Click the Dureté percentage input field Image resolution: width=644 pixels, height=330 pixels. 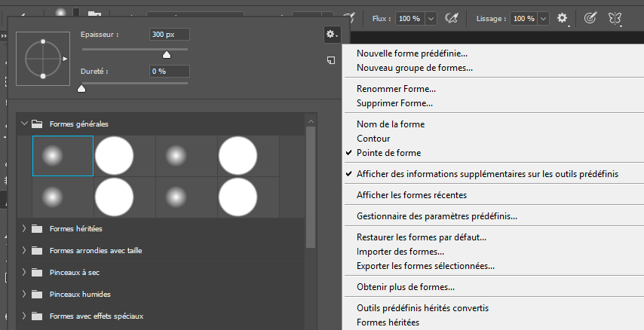168,71
